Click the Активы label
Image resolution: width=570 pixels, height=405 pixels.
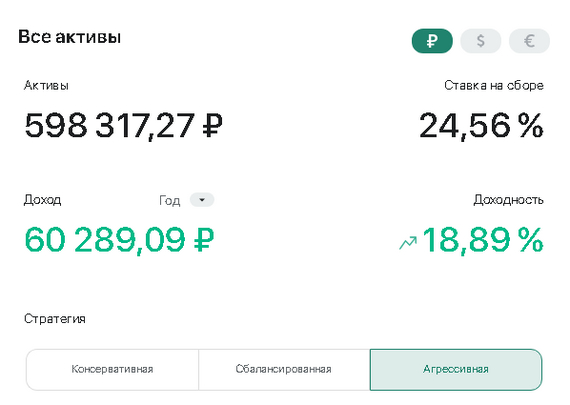pos(46,85)
